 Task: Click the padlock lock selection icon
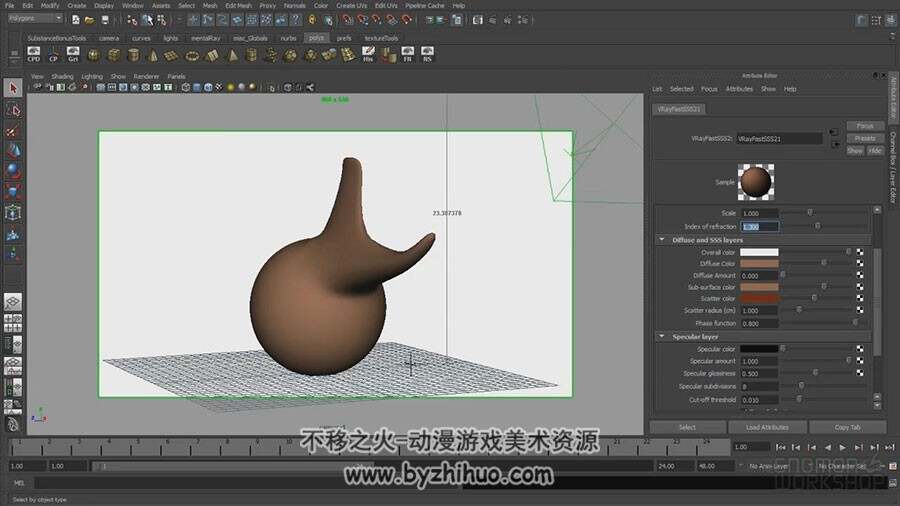pyautogui.click(x=312, y=20)
